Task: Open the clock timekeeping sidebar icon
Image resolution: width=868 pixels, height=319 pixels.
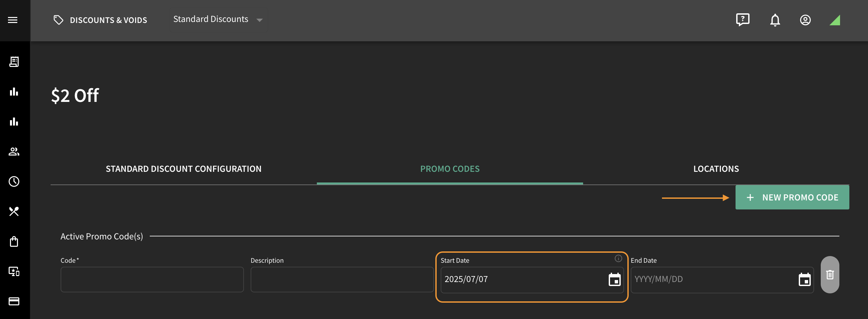Action: (14, 181)
